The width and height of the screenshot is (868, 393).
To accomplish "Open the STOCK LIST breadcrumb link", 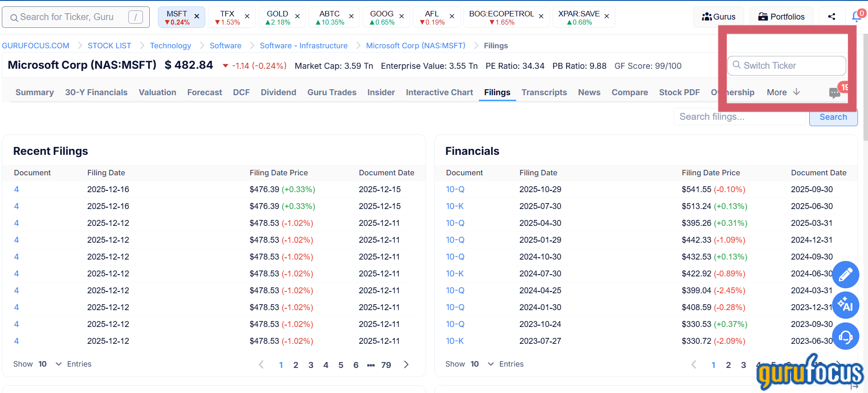I will [x=109, y=46].
